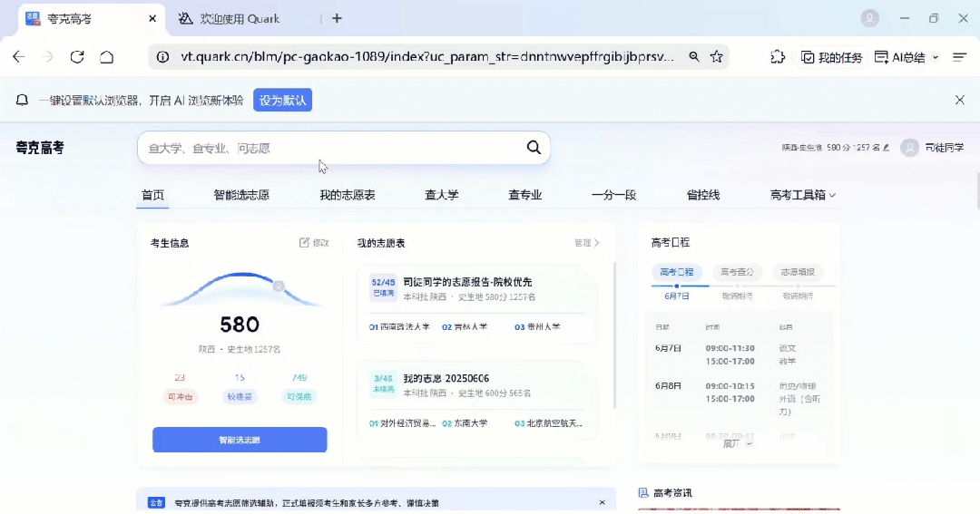Open the 司徒同学 user avatar
The height and width of the screenshot is (514, 980).
pyautogui.click(x=909, y=148)
